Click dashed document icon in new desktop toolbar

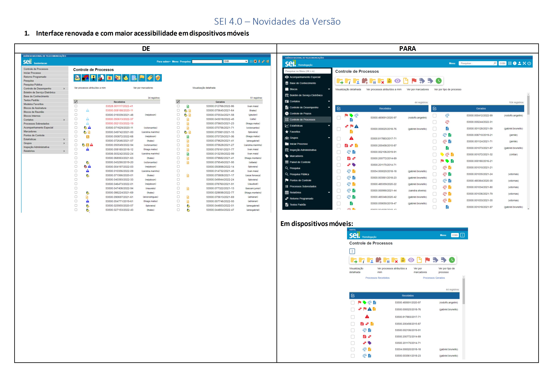pos(406,81)
